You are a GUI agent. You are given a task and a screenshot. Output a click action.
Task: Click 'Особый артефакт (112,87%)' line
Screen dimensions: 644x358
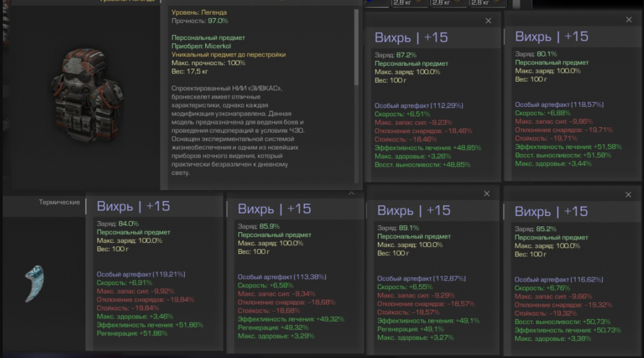click(421, 279)
